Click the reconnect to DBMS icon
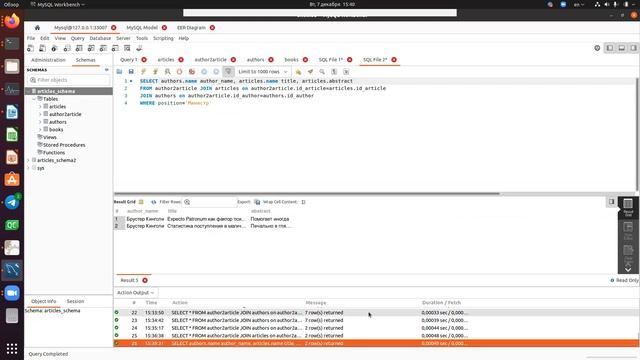The width and height of the screenshot is (640, 360). [x=139, y=48]
